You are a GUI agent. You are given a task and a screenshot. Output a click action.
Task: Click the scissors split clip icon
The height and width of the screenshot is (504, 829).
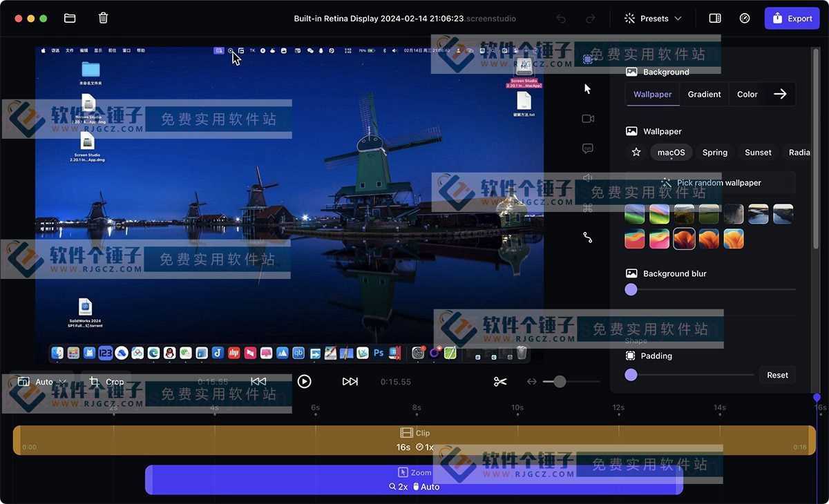point(500,382)
